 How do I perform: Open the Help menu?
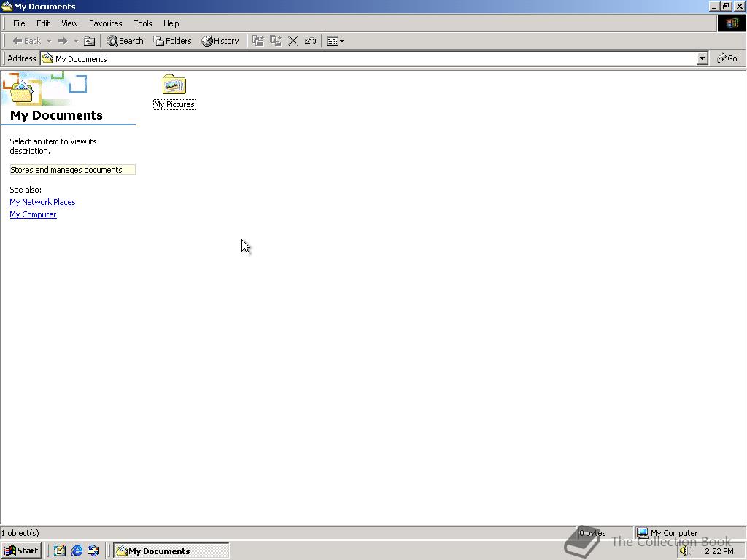tap(171, 23)
